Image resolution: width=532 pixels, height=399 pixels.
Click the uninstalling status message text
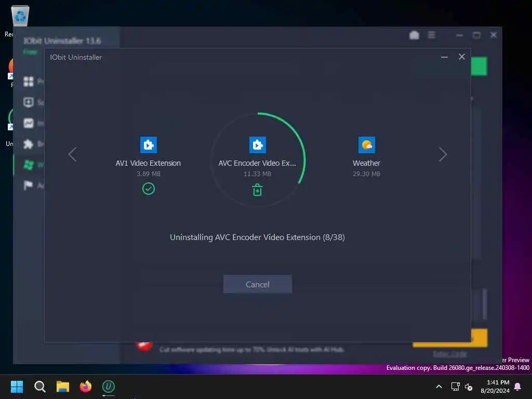tap(258, 237)
